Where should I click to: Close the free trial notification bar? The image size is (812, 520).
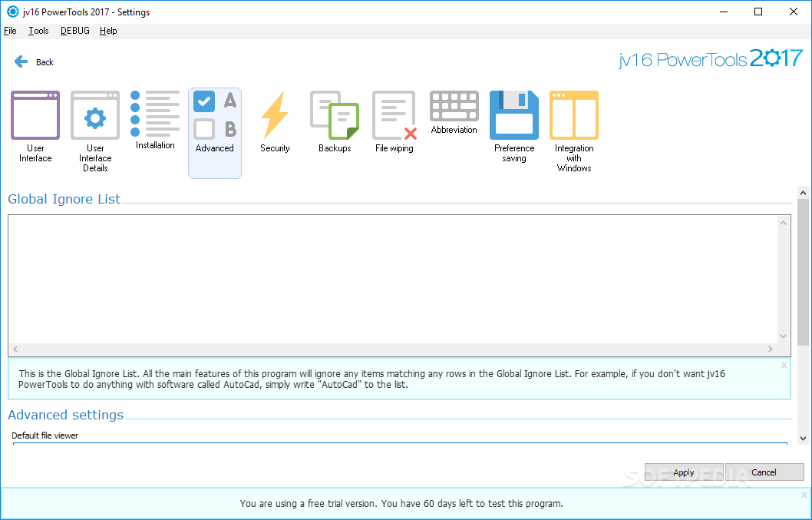coord(805,495)
